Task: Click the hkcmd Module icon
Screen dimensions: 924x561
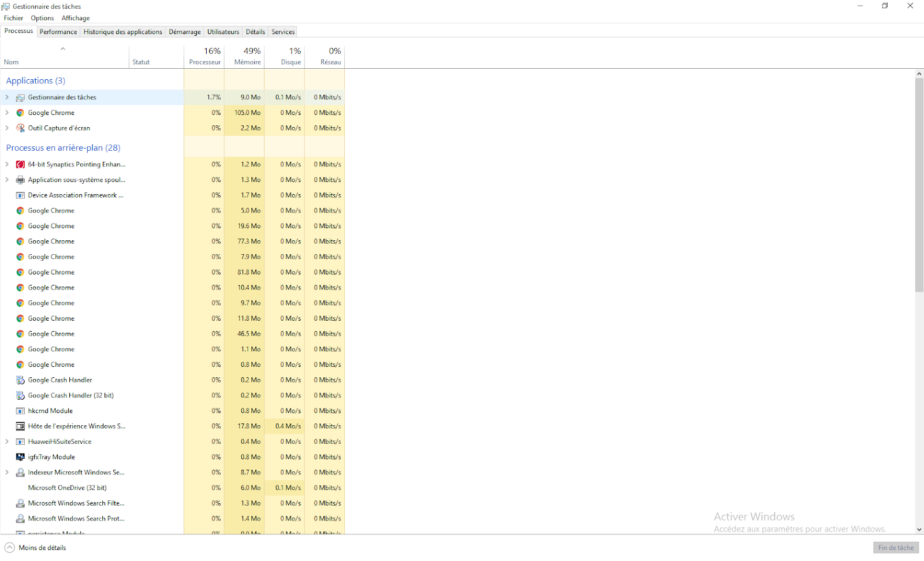Action: pos(20,411)
